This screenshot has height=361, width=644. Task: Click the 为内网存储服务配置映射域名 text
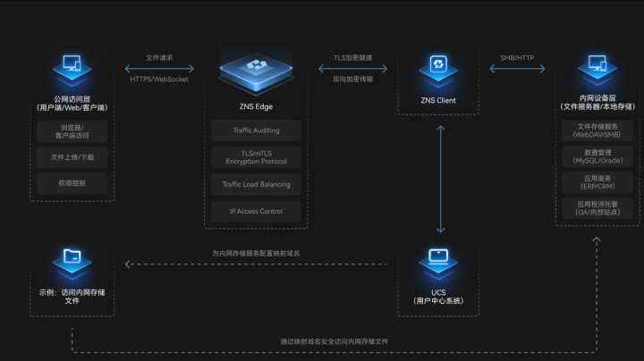(256, 254)
